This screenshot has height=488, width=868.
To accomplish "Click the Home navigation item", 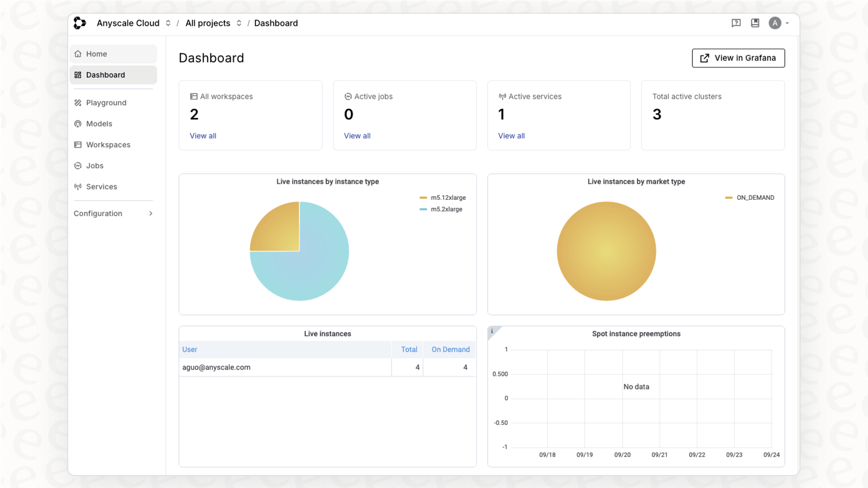I will point(96,54).
